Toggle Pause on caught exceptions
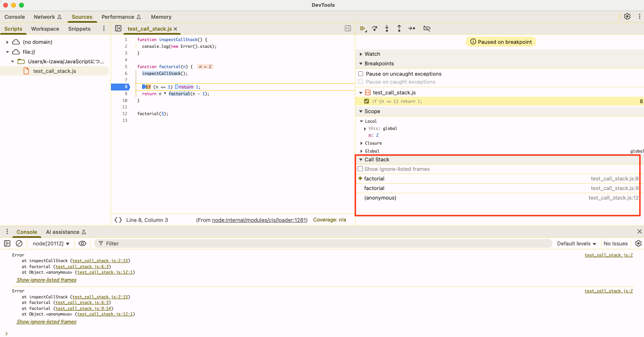644x337 pixels. pyautogui.click(x=361, y=82)
